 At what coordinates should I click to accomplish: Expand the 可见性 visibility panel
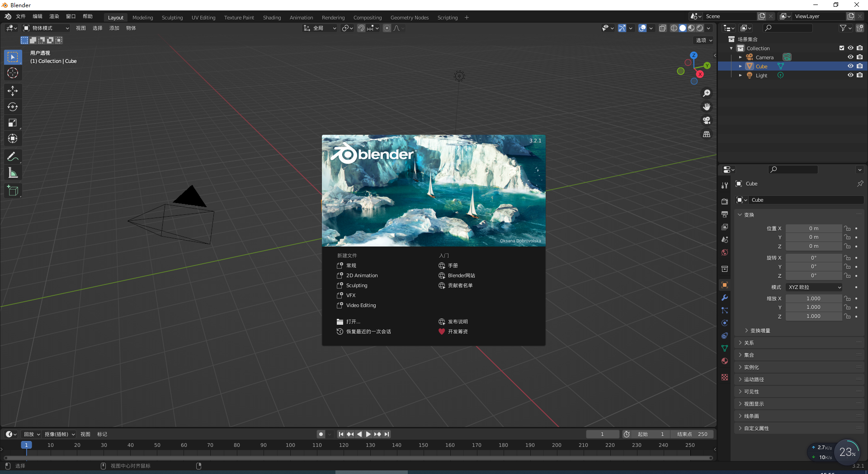tap(751, 392)
